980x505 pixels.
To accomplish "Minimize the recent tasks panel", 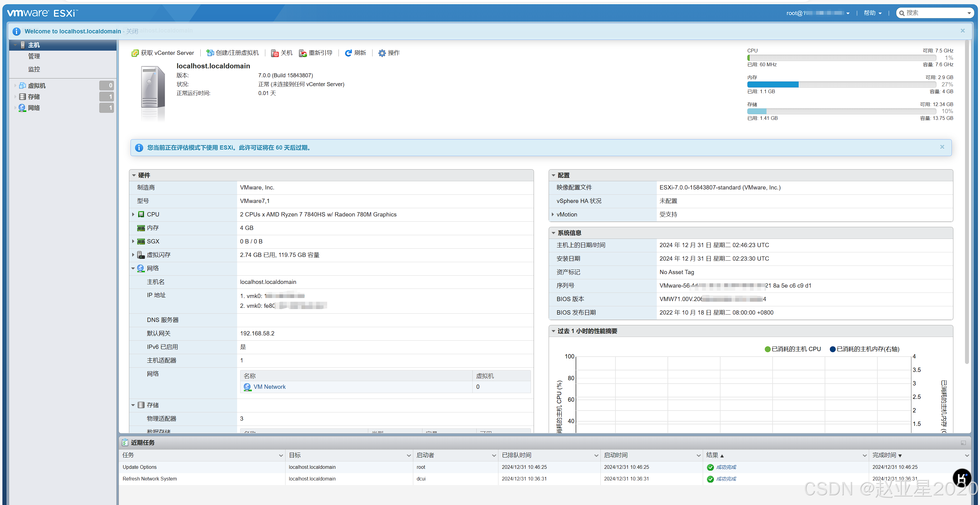I will 963,442.
